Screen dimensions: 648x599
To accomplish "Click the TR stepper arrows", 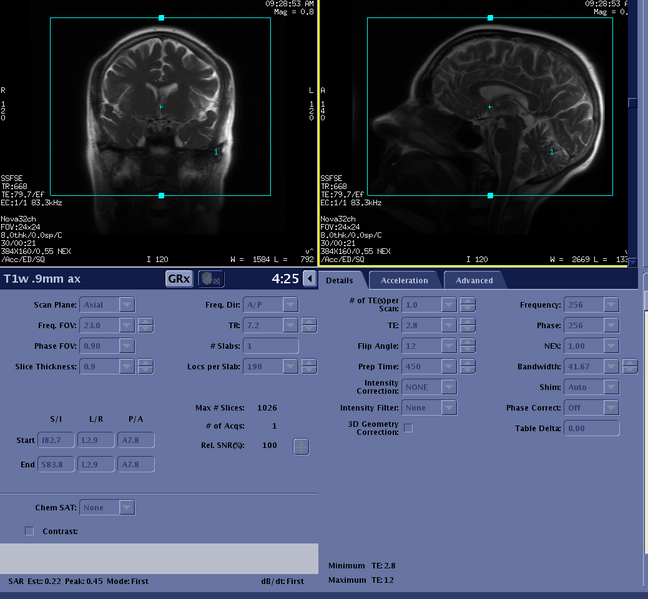I will coord(309,325).
